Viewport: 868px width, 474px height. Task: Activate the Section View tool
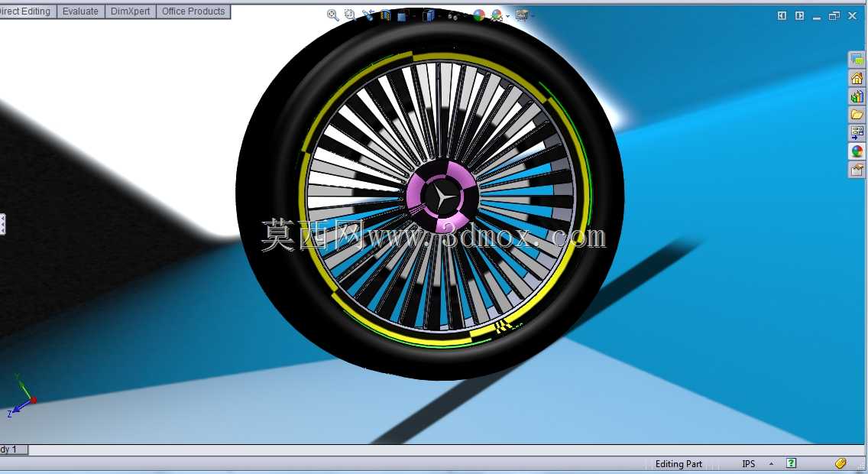(x=385, y=15)
